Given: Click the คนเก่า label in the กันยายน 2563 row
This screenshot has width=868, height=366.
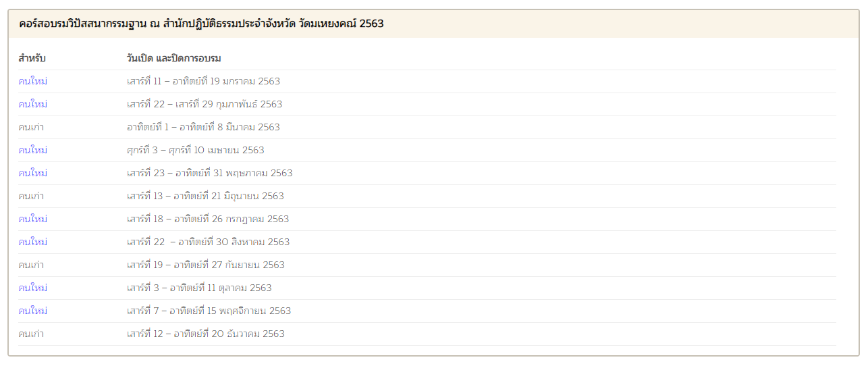Looking at the screenshot, I should 31,265.
